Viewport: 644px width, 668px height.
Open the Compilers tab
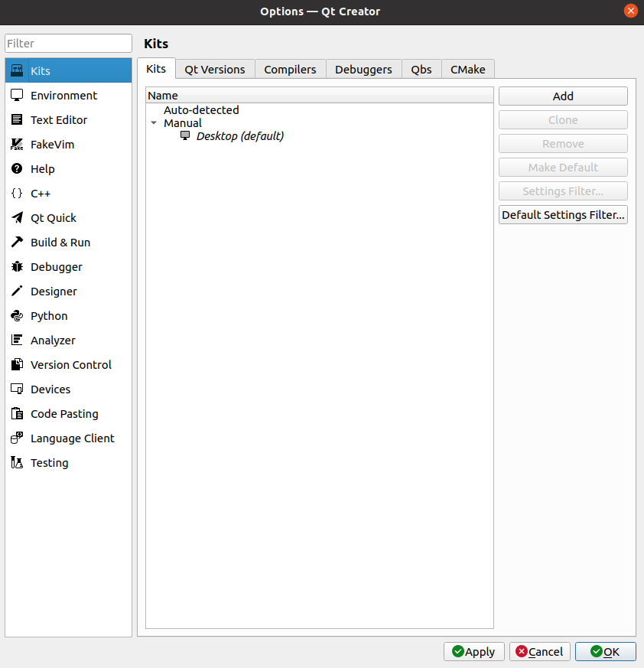click(x=290, y=70)
